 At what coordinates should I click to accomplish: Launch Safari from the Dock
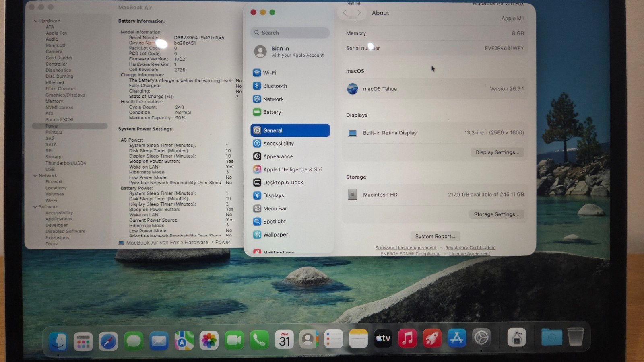(x=108, y=341)
